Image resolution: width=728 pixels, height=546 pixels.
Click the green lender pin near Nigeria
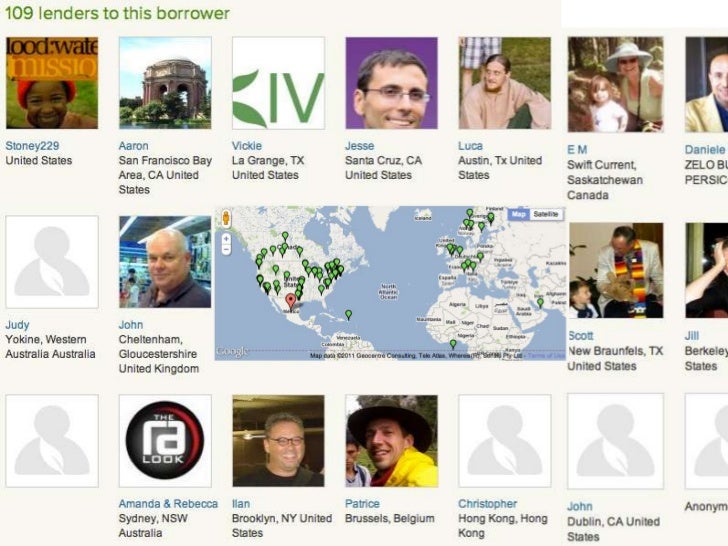453,344
